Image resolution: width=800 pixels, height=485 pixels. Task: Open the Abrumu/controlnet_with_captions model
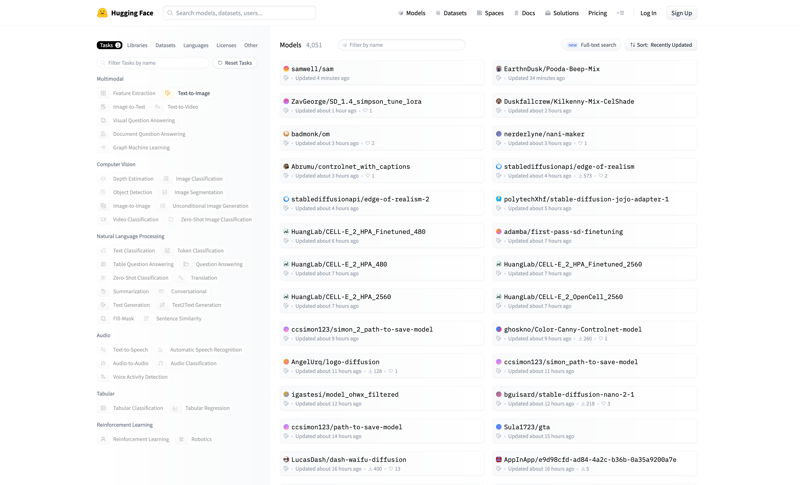coord(382,171)
